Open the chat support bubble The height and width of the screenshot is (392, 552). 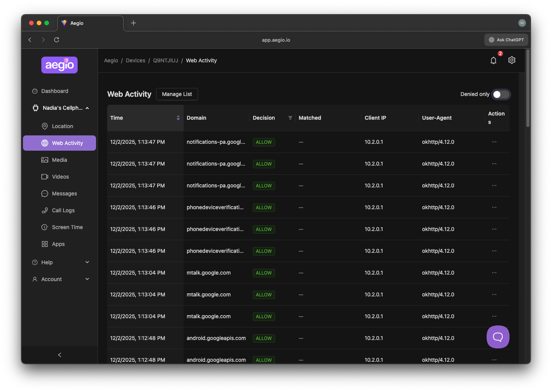[x=498, y=337]
